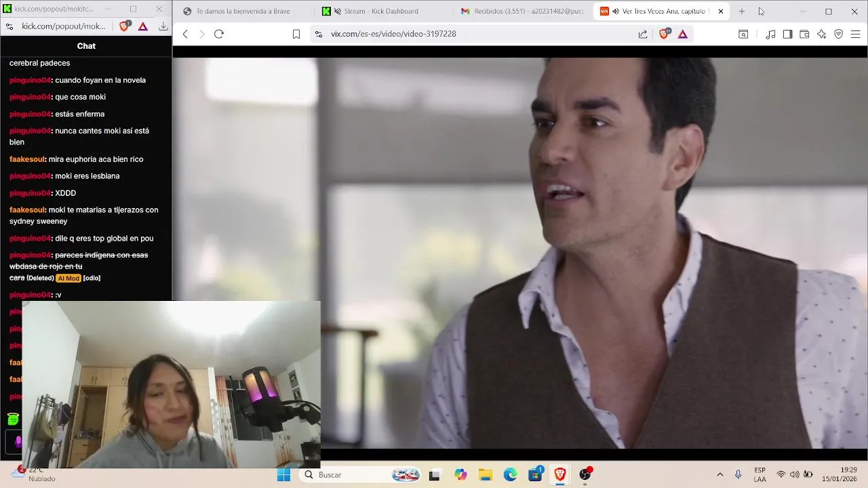The width and height of the screenshot is (868, 488).
Task: Open OBS Studio from taskbar
Action: coord(585,475)
